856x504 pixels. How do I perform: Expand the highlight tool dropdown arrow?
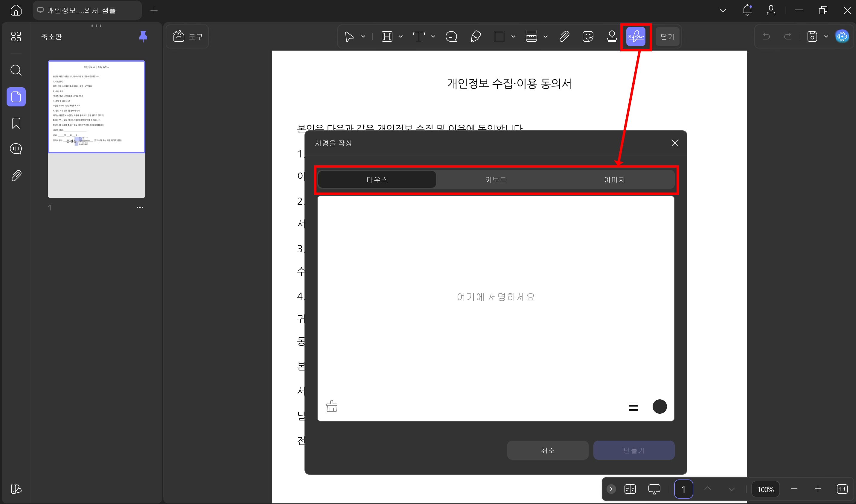pos(401,36)
